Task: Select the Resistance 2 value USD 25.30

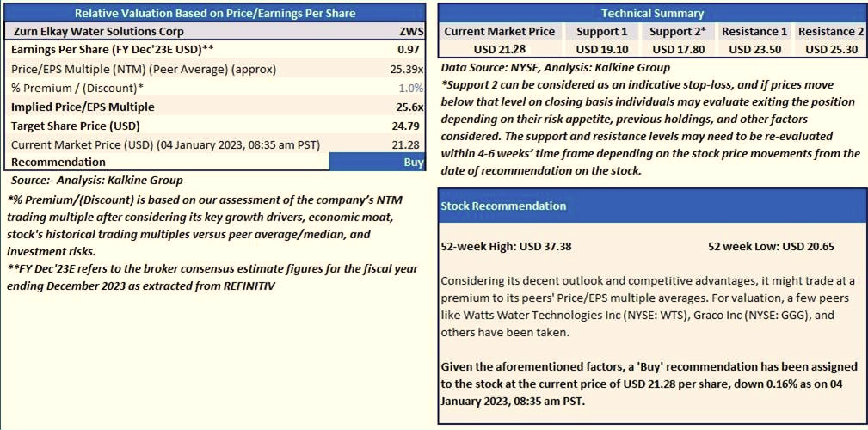Action: tap(830, 49)
